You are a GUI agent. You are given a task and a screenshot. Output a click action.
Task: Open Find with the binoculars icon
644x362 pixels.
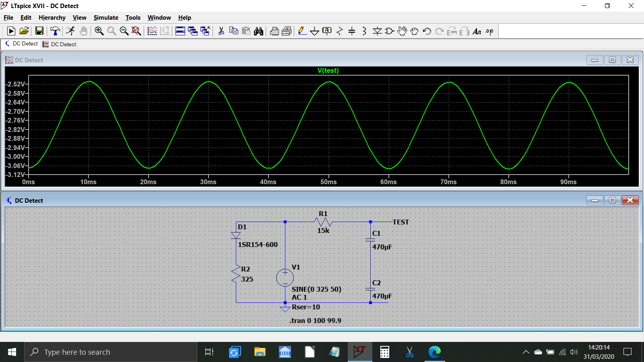[258, 31]
